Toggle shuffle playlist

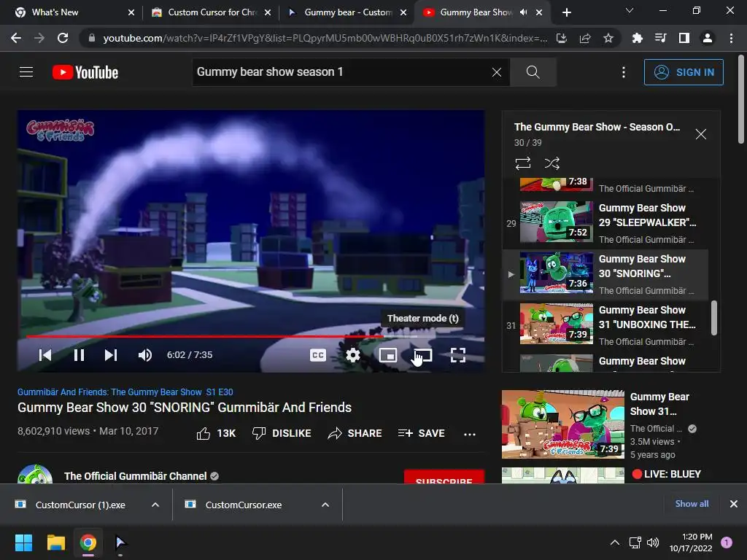click(552, 163)
